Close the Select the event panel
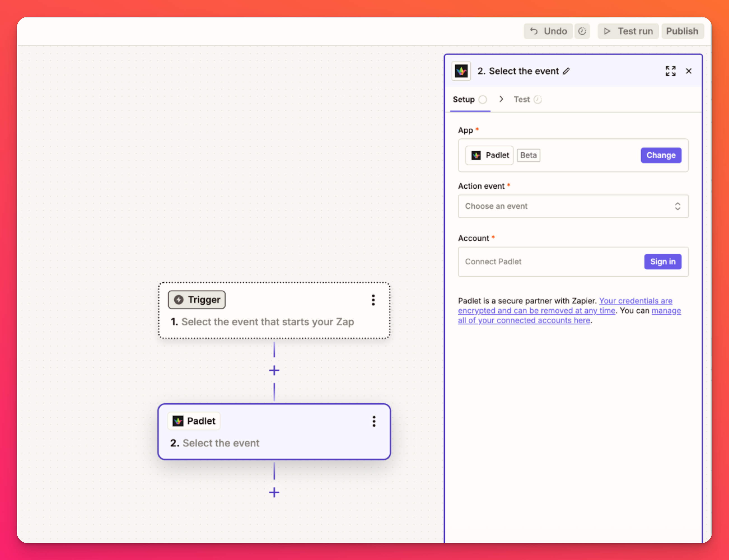Image resolution: width=729 pixels, height=560 pixels. coord(689,71)
